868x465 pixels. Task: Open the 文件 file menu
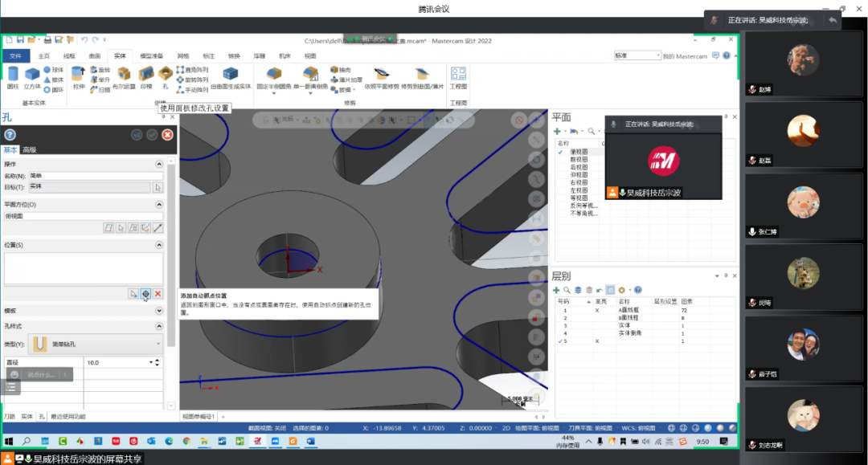(15, 56)
